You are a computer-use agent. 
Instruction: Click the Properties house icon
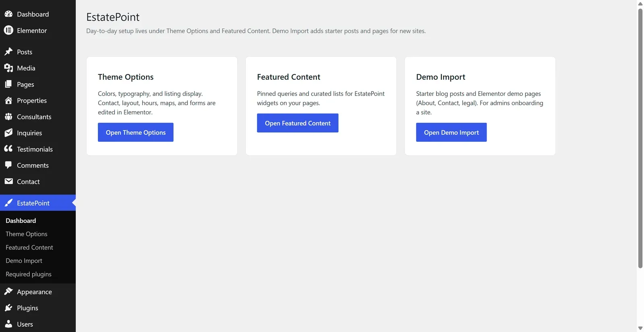click(8, 100)
